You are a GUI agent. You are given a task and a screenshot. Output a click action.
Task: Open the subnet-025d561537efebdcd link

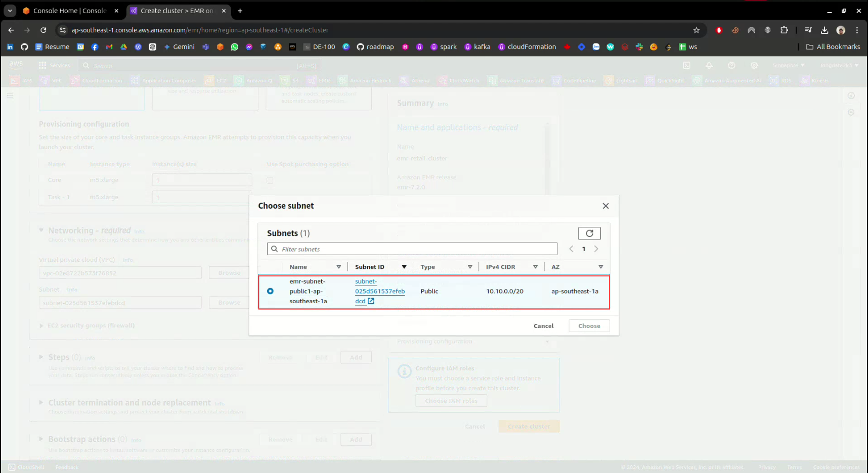point(379,291)
